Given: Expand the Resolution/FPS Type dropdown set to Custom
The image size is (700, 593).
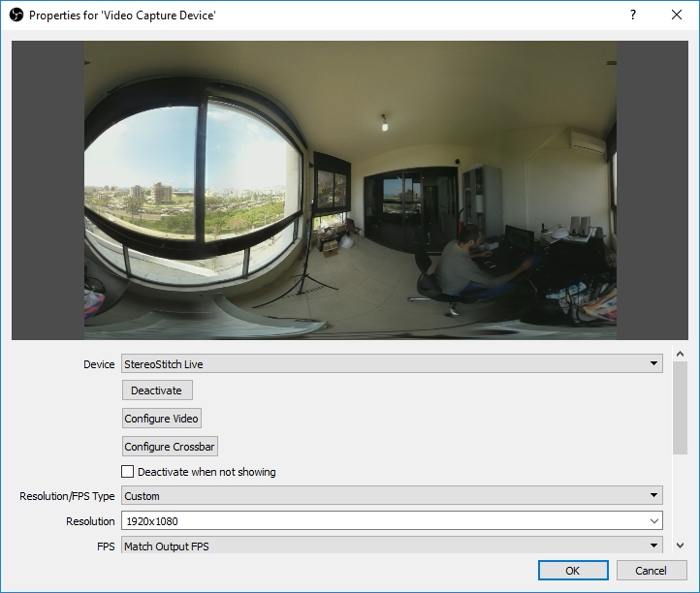Looking at the screenshot, I should coord(392,495).
